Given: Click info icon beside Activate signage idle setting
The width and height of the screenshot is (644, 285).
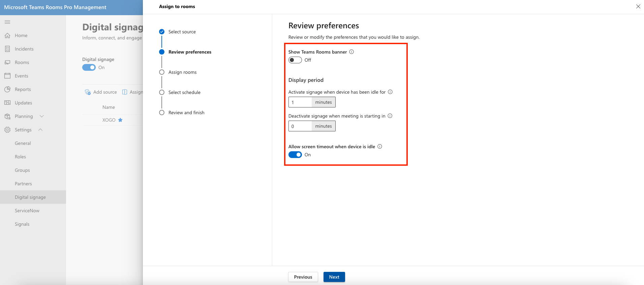Looking at the screenshot, I should 390,92.
